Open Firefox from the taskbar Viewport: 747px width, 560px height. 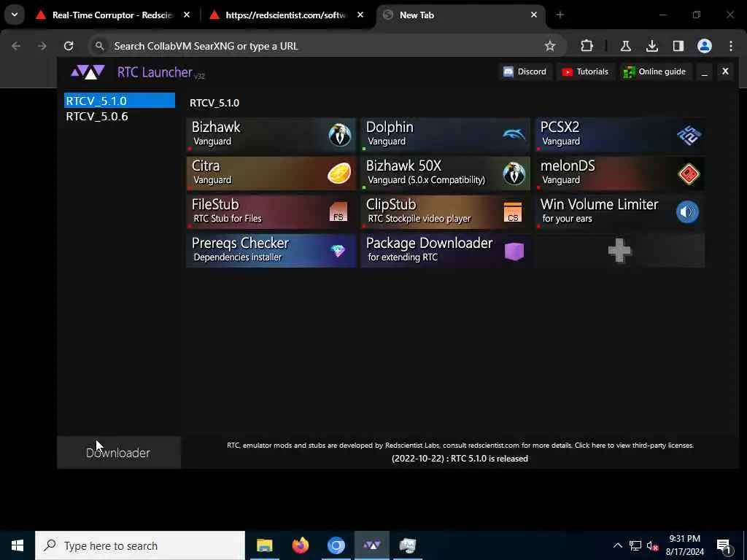[x=300, y=545]
